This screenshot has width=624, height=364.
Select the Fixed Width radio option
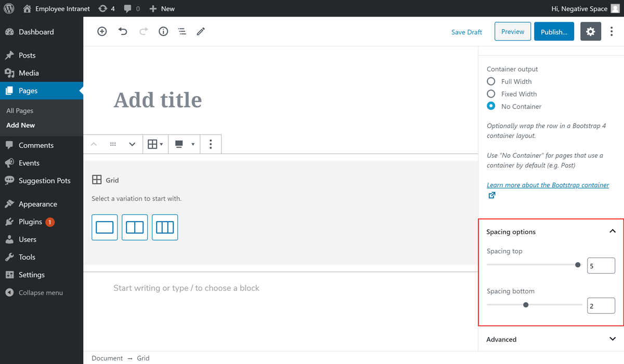click(x=491, y=94)
